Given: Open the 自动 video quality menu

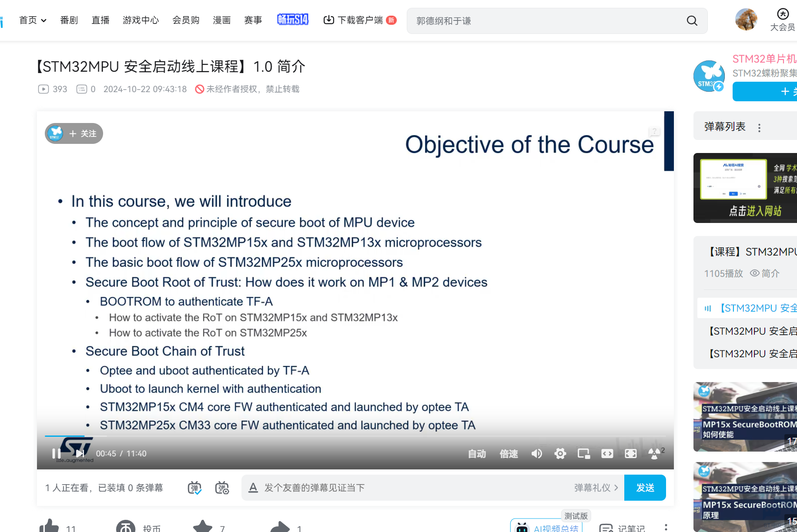Looking at the screenshot, I should pos(477,454).
